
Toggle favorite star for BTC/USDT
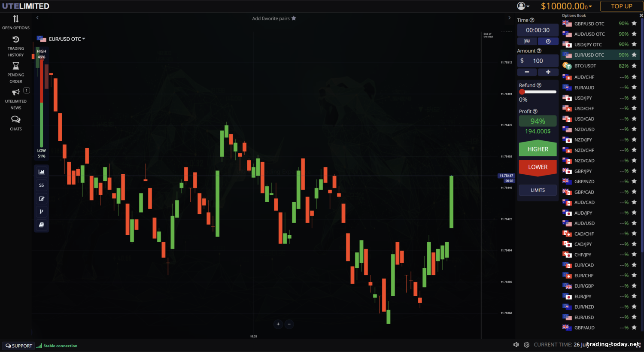(634, 66)
